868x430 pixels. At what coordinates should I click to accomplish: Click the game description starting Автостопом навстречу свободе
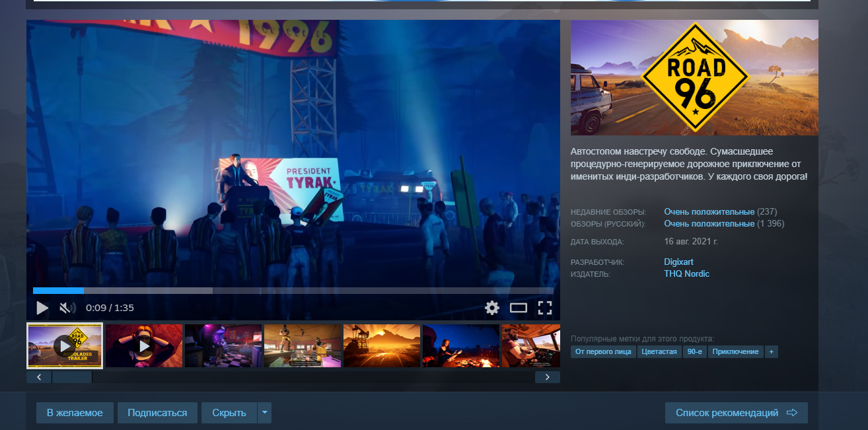tap(689, 164)
